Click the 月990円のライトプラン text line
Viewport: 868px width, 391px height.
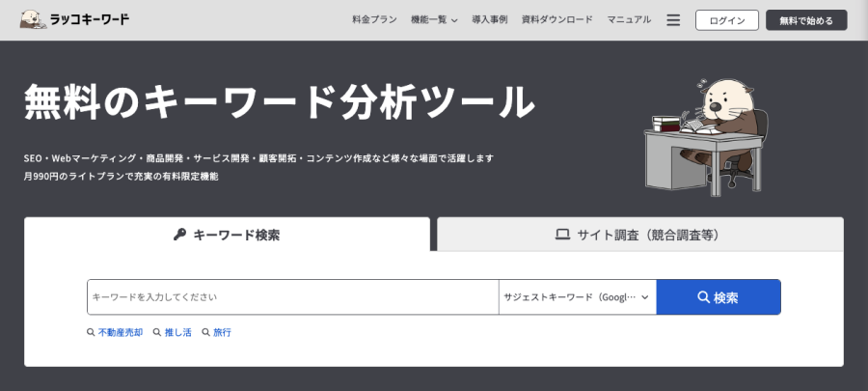point(122,177)
